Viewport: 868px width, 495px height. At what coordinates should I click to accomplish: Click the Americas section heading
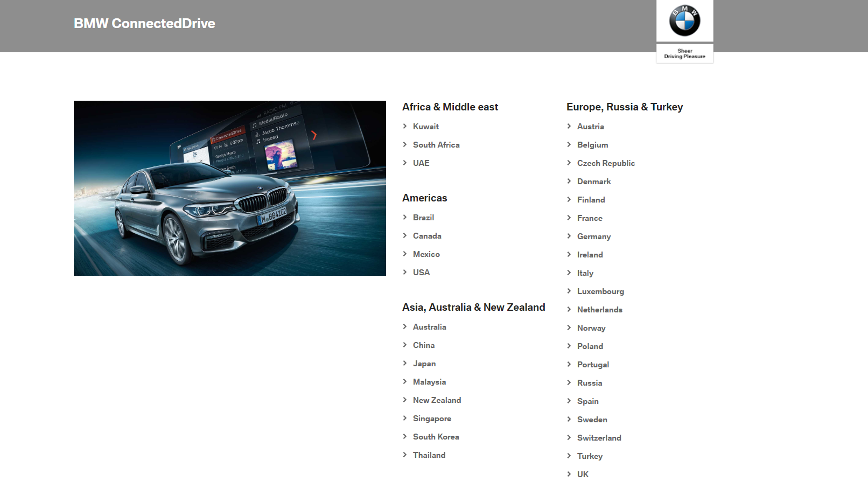point(425,198)
